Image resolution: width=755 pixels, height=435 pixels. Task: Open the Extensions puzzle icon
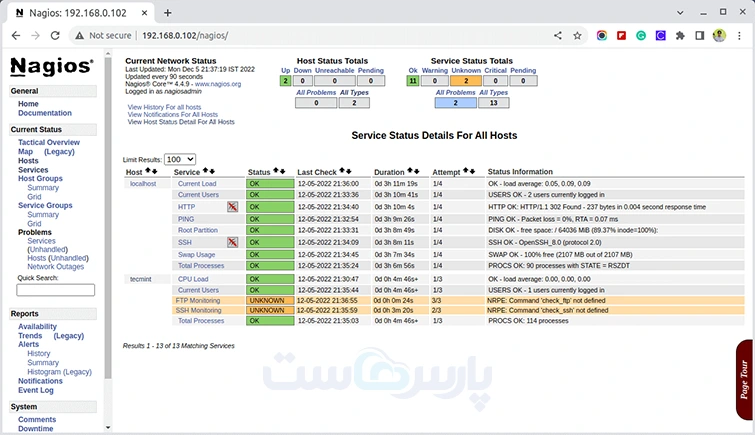[680, 35]
